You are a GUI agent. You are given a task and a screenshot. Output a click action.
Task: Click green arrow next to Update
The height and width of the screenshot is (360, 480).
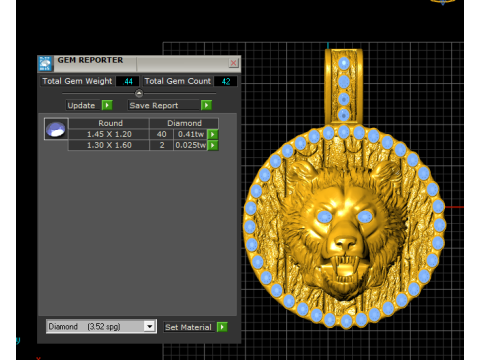point(107,105)
